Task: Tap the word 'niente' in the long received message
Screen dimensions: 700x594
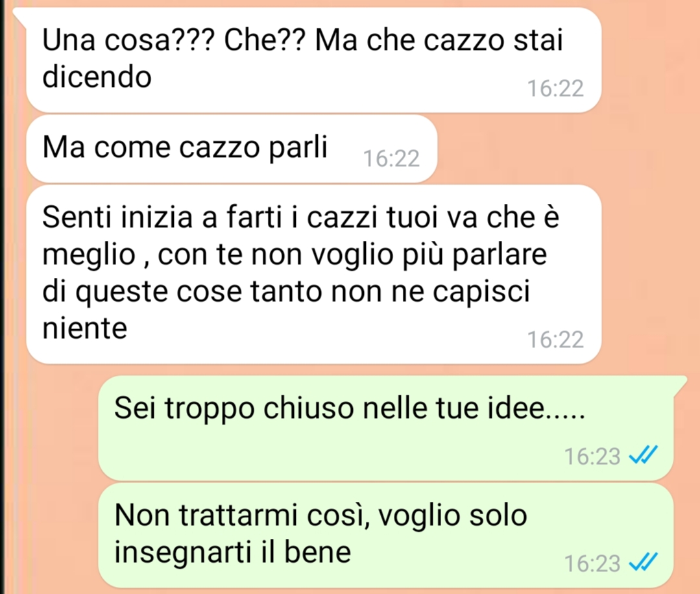Action: [85, 328]
